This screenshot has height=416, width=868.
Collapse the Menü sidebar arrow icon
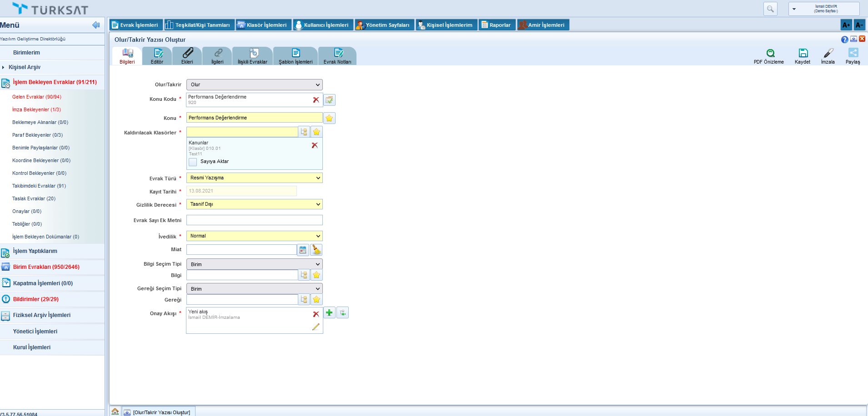pos(96,25)
